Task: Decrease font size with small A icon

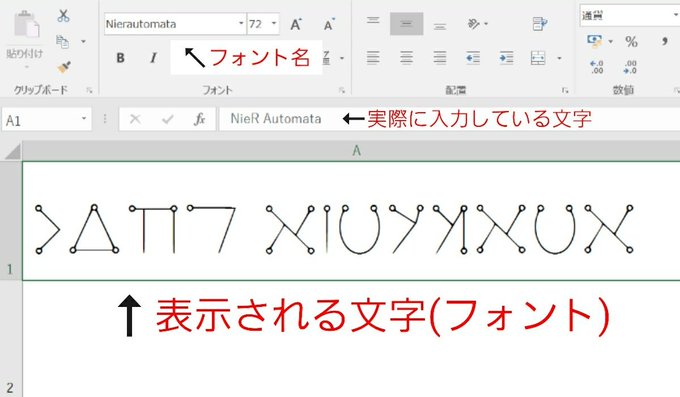Action: click(329, 25)
